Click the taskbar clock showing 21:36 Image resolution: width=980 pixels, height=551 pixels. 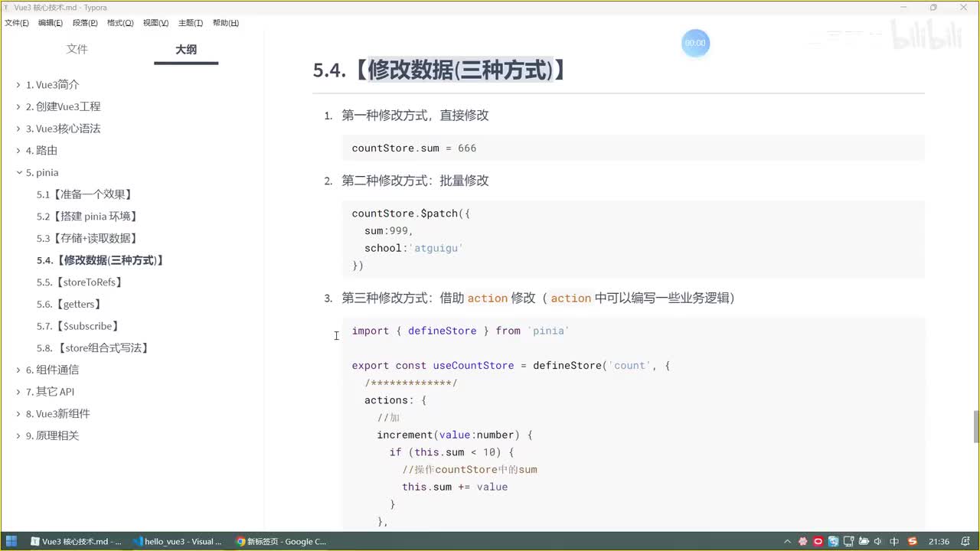(939, 541)
